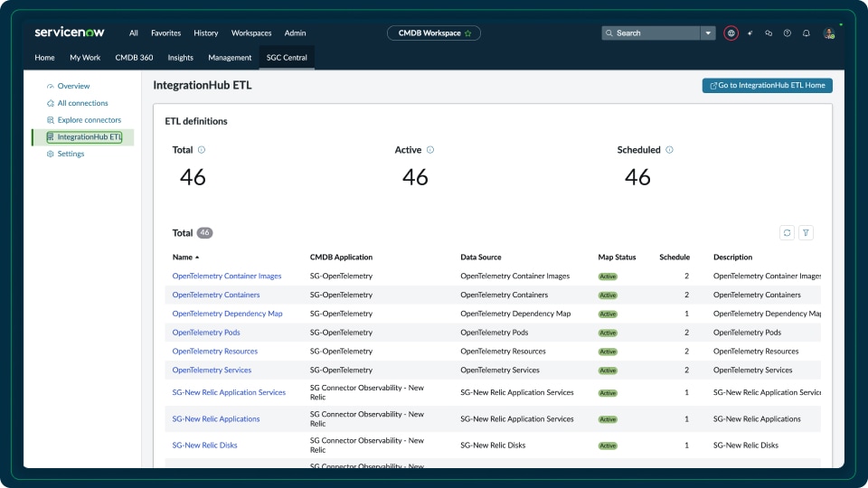Screen dimensions: 868x488
Task: Select All connections in the sidebar
Action: tap(82, 103)
